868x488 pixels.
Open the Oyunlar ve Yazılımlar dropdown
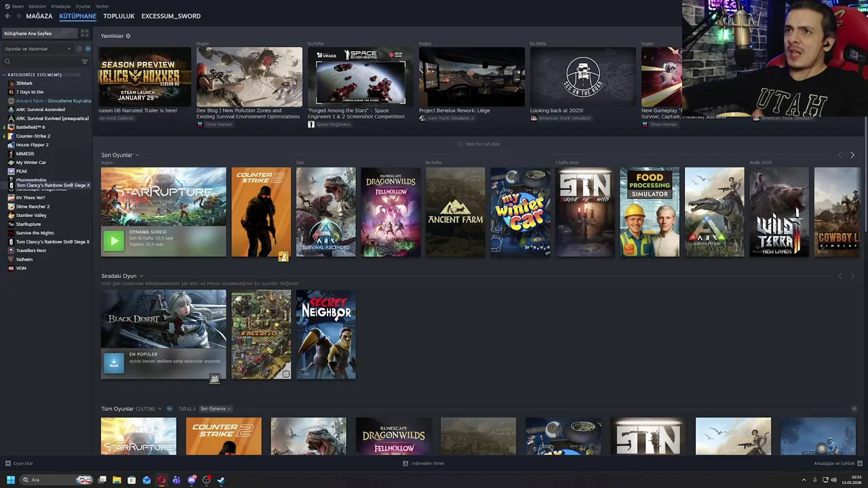point(37,49)
